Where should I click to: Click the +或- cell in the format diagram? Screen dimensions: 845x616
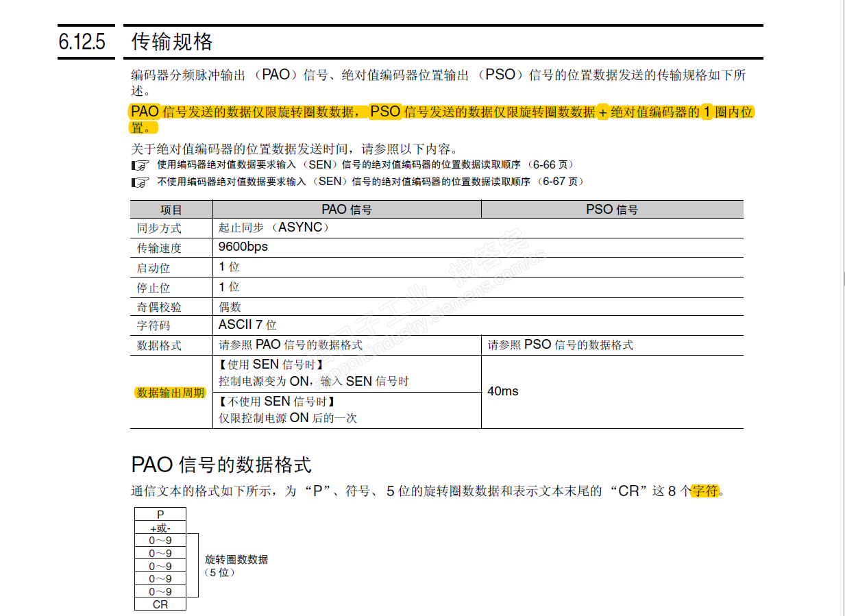160,528
